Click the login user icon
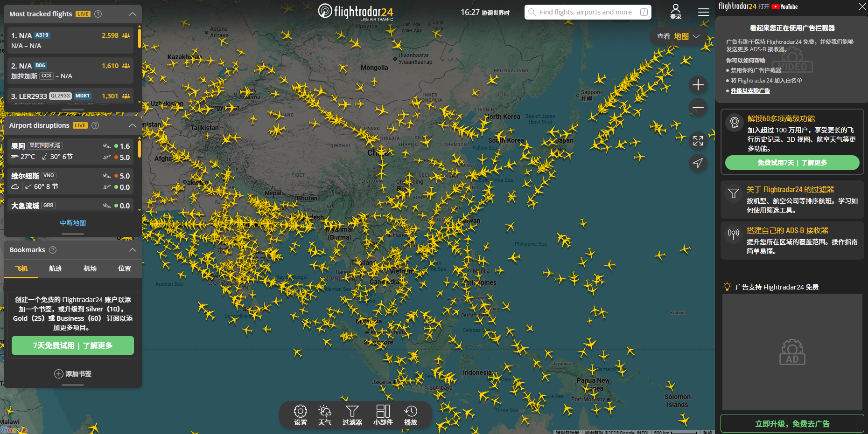 (x=676, y=11)
